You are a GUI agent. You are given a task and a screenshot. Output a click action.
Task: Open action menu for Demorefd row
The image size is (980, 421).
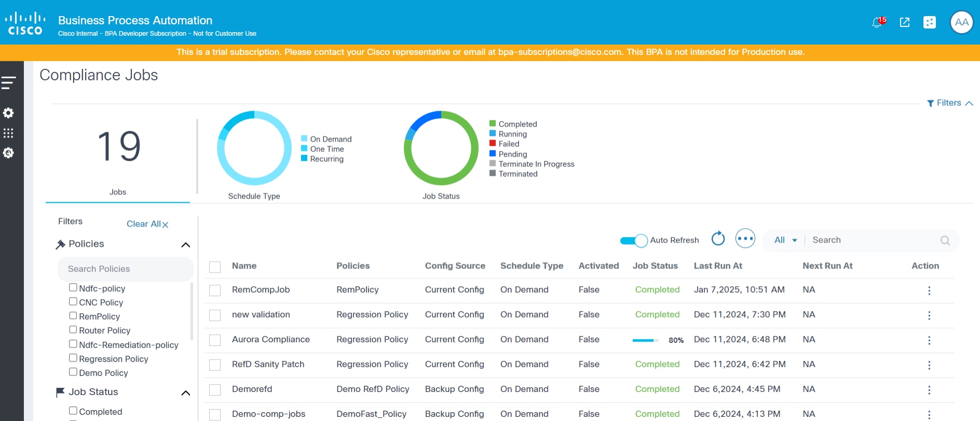(929, 390)
